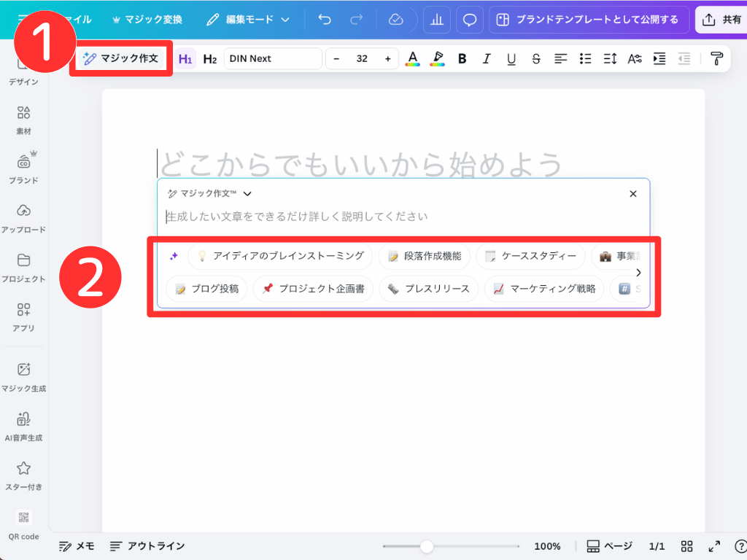The height and width of the screenshot is (560, 747).
Task: Open the ブランド sidebar tab
Action: 23,168
